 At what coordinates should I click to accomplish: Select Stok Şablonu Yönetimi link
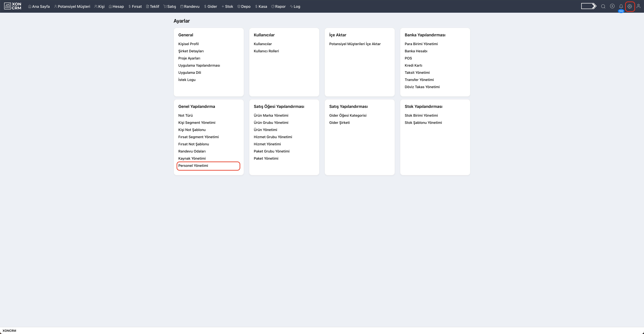(x=423, y=123)
